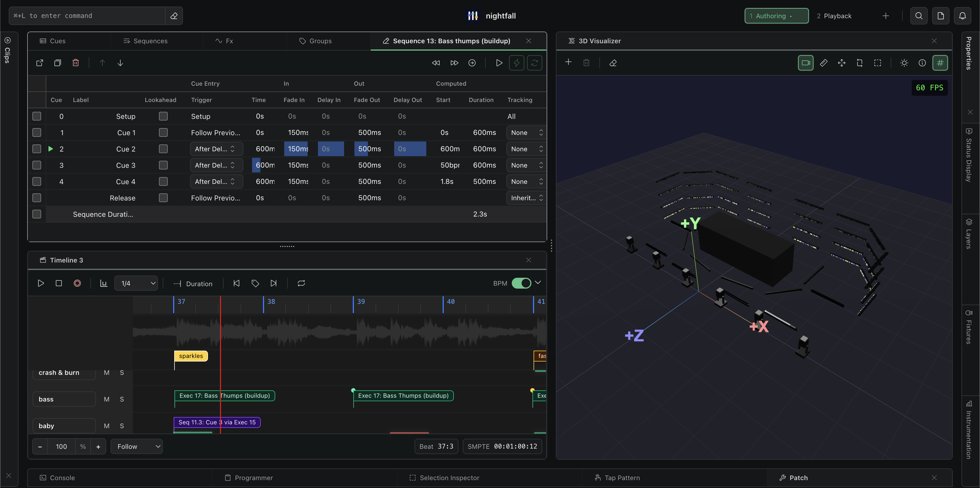
Task: Enable Lookahead for Release row
Action: click(163, 198)
